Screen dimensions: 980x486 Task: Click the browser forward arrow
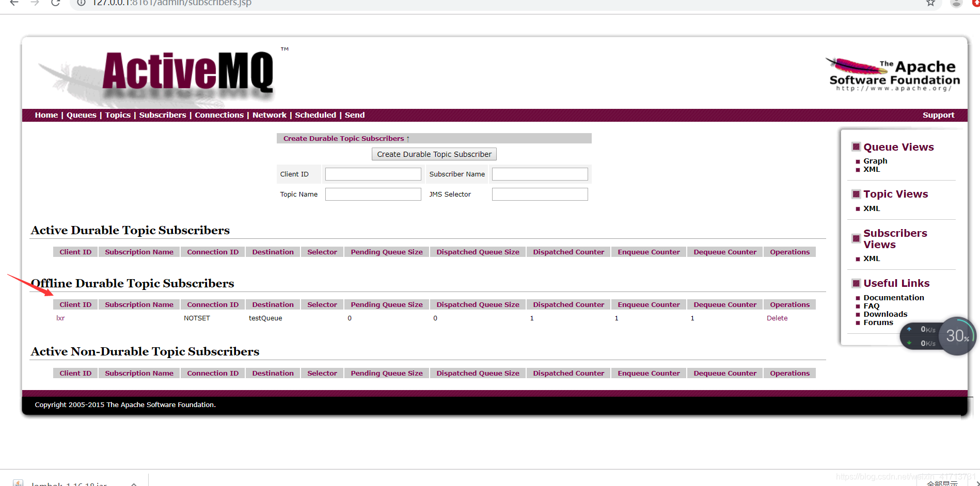[x=35, y=3]
